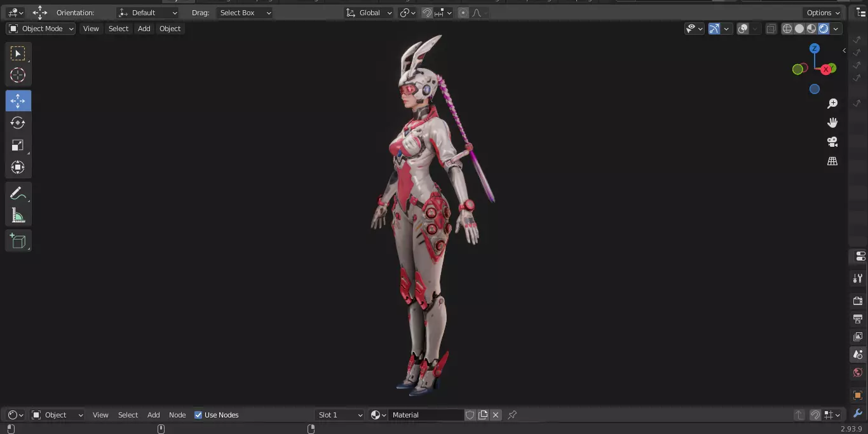
Task: Select the Add Cube tool
Action: pyautogui.click(x=18, y=241)
